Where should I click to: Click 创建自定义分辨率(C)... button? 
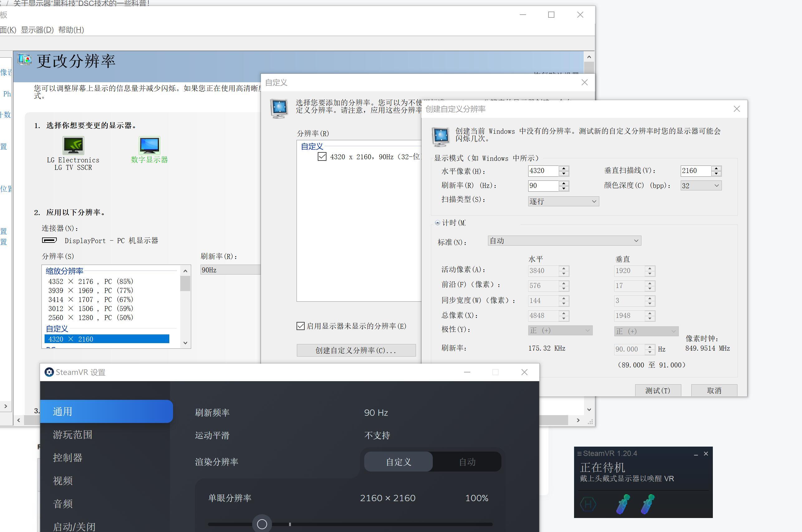(x=356, y=351)
